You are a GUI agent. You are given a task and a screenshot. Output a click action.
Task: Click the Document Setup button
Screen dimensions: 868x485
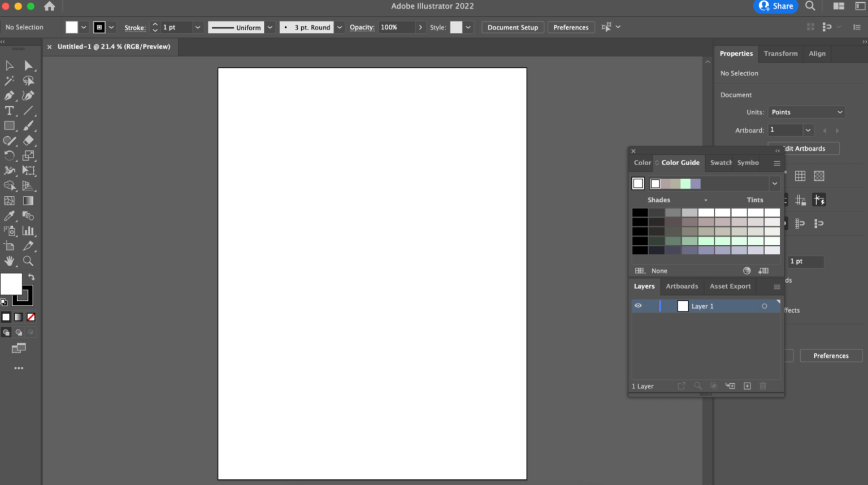pyautogui.click(x=512, y=27)
